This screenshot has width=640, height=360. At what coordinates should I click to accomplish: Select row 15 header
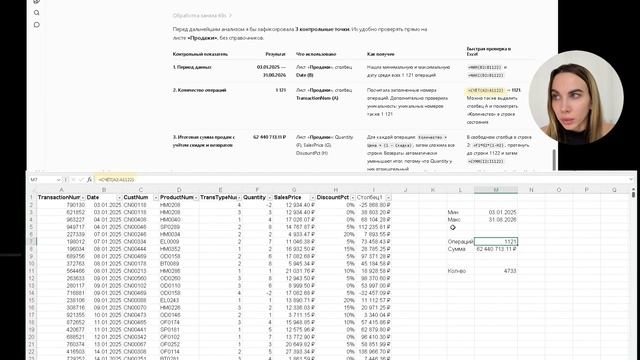tap(31, 300)
